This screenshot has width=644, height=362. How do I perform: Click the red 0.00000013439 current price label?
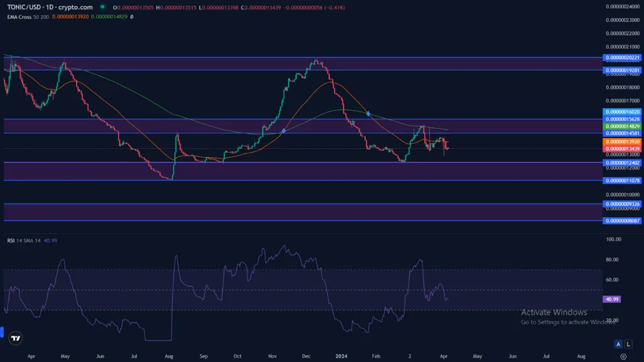[x=622, y=149]
